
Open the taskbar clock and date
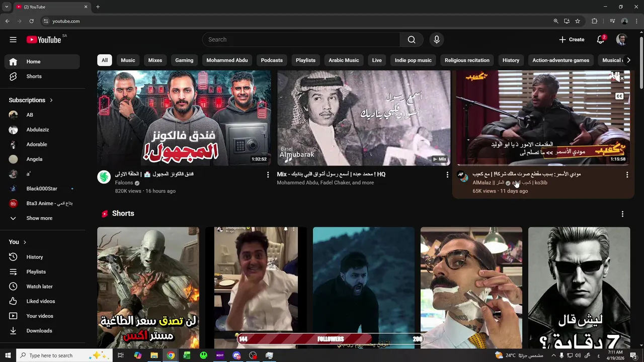point(616,355)
